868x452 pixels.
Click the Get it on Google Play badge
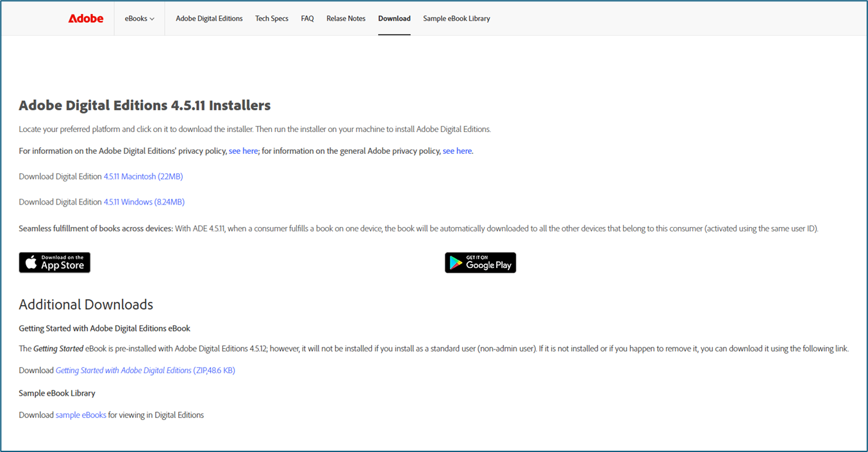[x=480, y=263]
